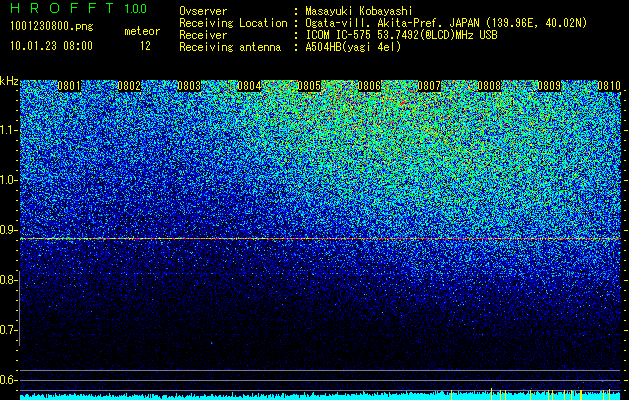629x400 pixels.
Task: Click the Ovserver field label
Action: [203, 11]
